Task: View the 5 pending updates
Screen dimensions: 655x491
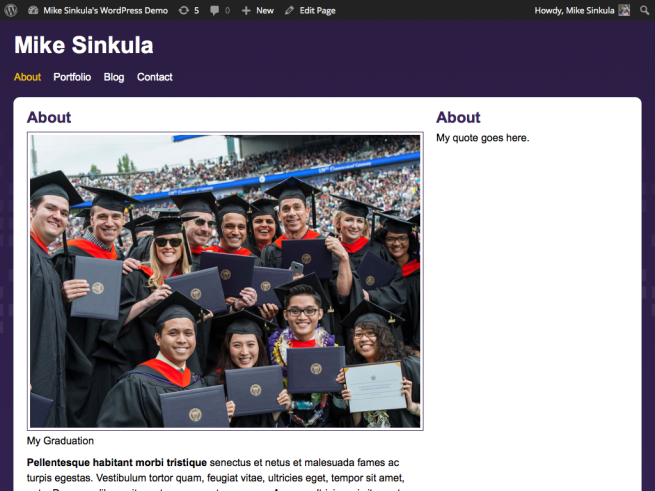Action: (196, 10)
